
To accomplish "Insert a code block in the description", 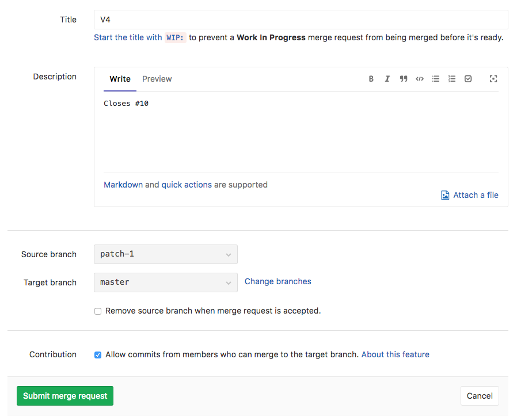I will click(x=419, y=79).
